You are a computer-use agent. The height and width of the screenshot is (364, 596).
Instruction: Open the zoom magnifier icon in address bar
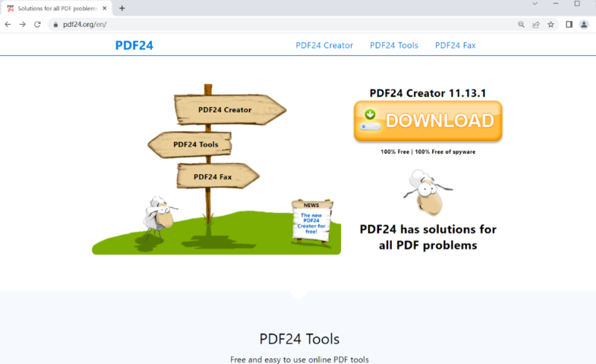521,25
